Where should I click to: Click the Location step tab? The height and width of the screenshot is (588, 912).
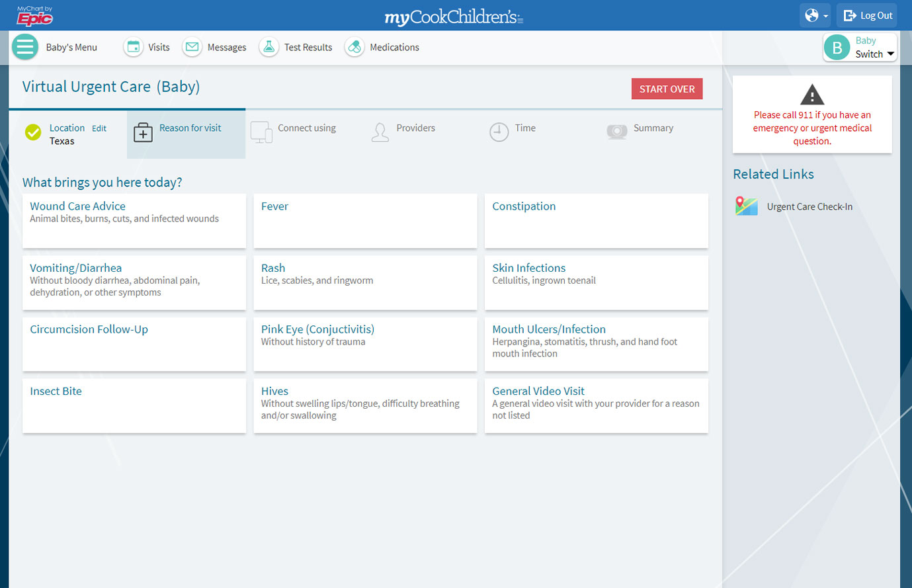pos(67,128)
